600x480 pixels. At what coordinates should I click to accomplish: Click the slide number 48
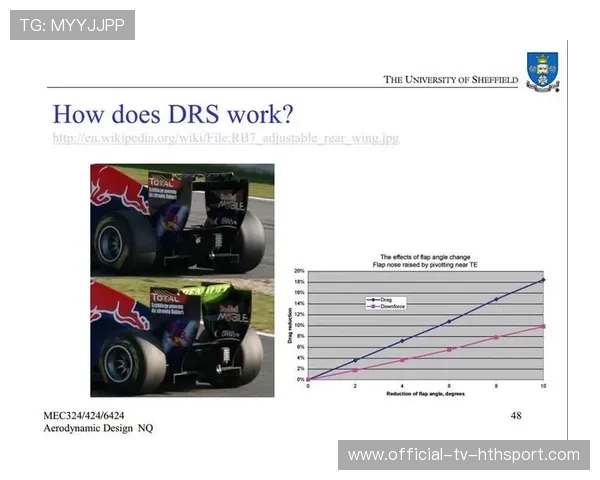[x=516, y=414]
